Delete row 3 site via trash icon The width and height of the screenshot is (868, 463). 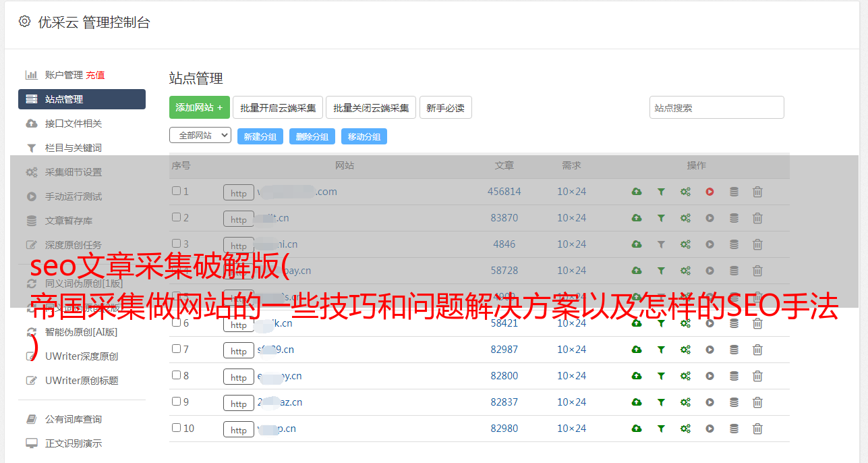757,244
